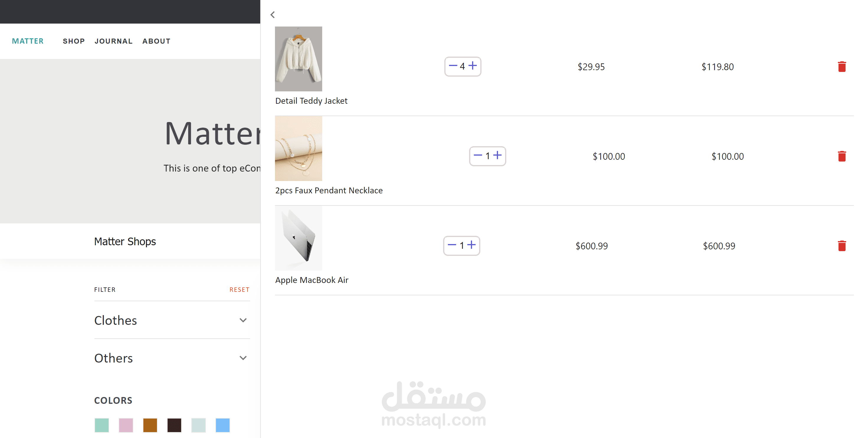Go to the ABOUT page
Viewport: 868px width, 438px height.
point(156,41)
